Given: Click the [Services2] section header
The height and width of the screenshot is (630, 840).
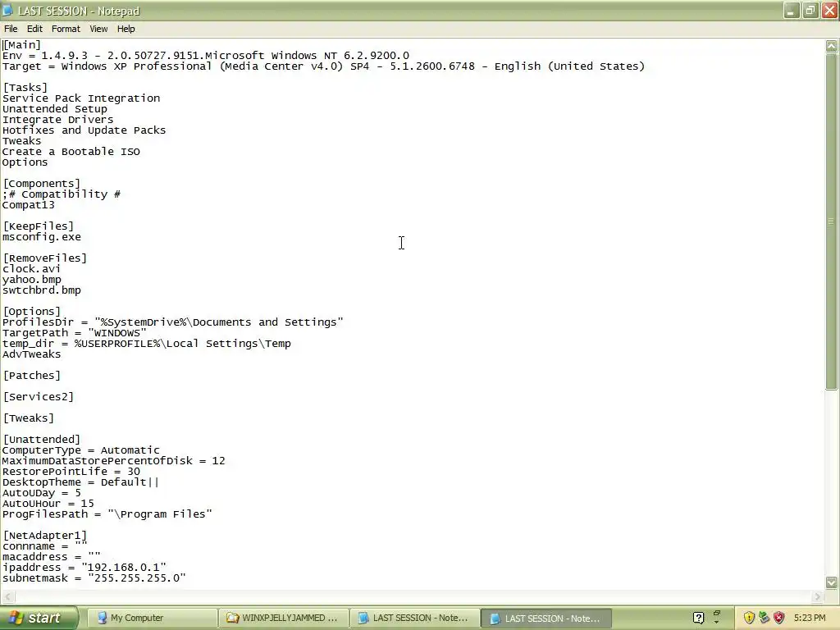Looking at the screenshot, I should (39, 397).
